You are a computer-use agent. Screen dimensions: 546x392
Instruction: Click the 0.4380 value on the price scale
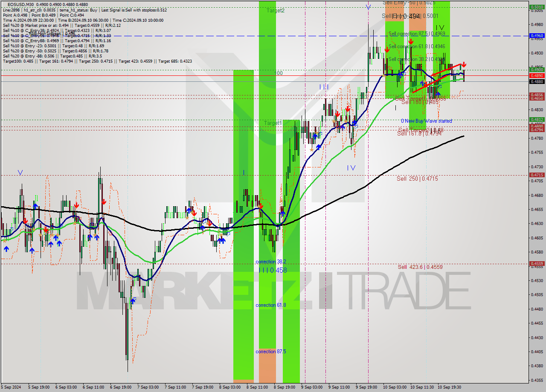tap(537, 366)
